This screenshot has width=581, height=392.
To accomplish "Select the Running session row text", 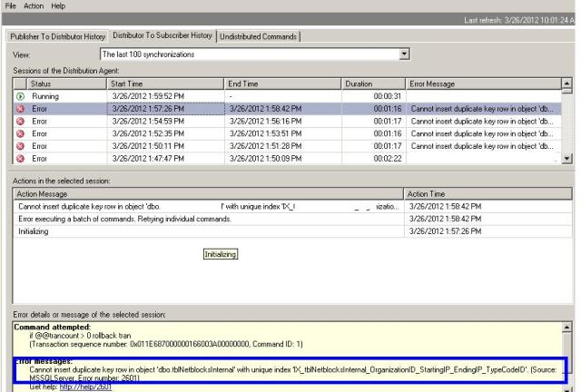I will tap(45, 96).
